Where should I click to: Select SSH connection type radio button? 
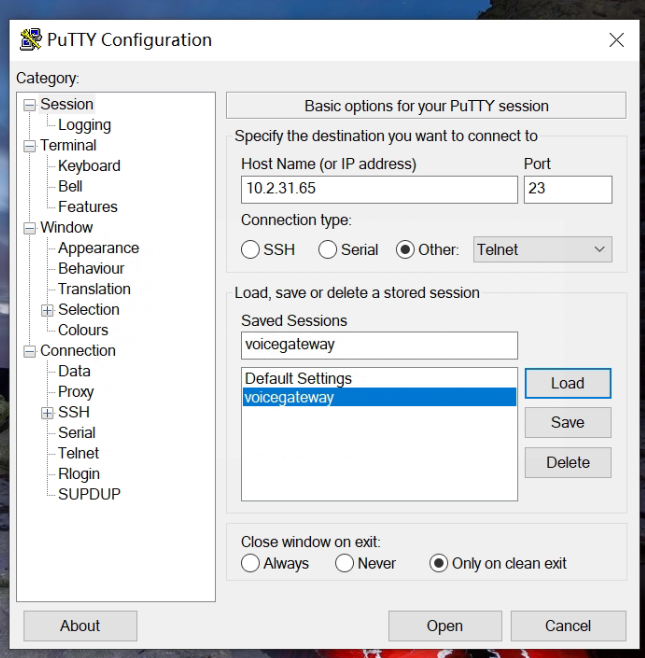pyautogui.click(x=250, y=250)
